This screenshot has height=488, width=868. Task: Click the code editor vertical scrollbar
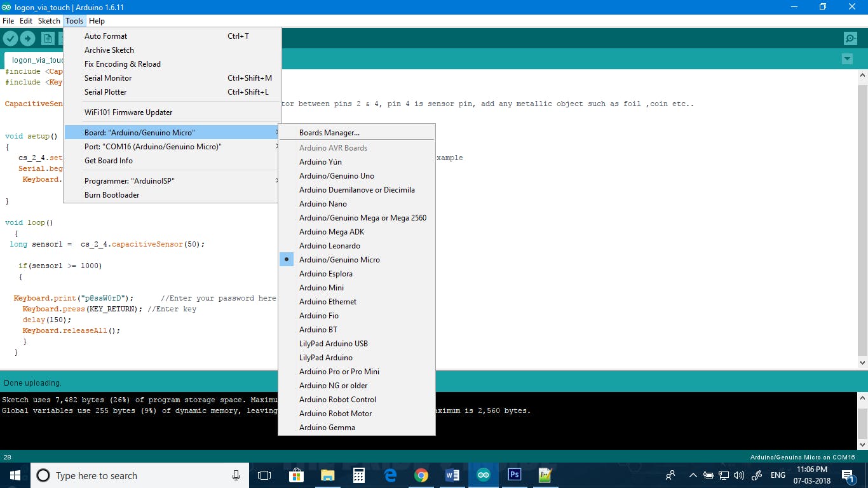[862, 219]
